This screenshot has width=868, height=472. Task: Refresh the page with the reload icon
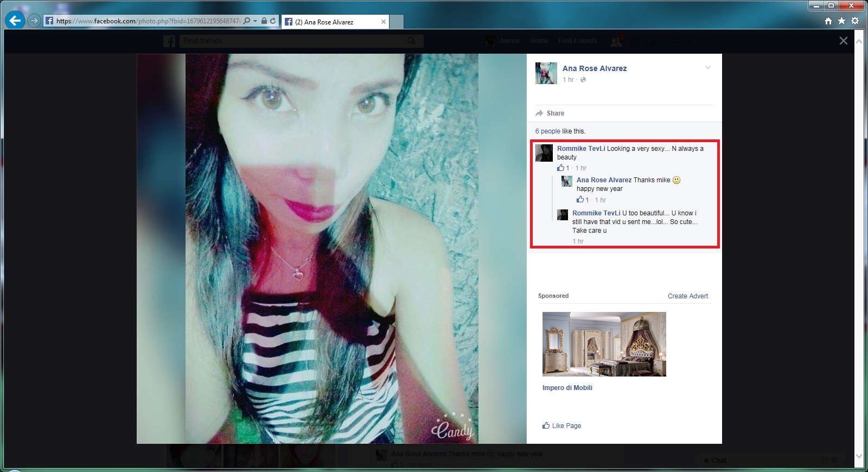pos(273,21)
